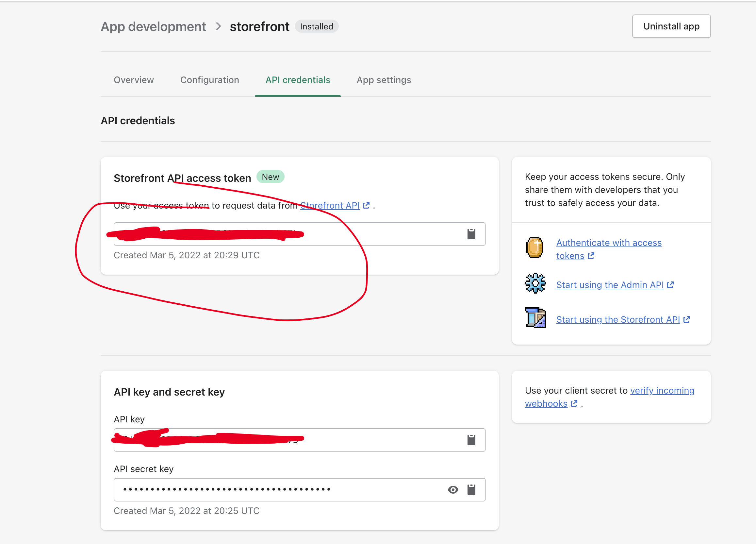756x544 pixels.
Task: Click the gear icon beside Admin API
Action: (535, 283)
